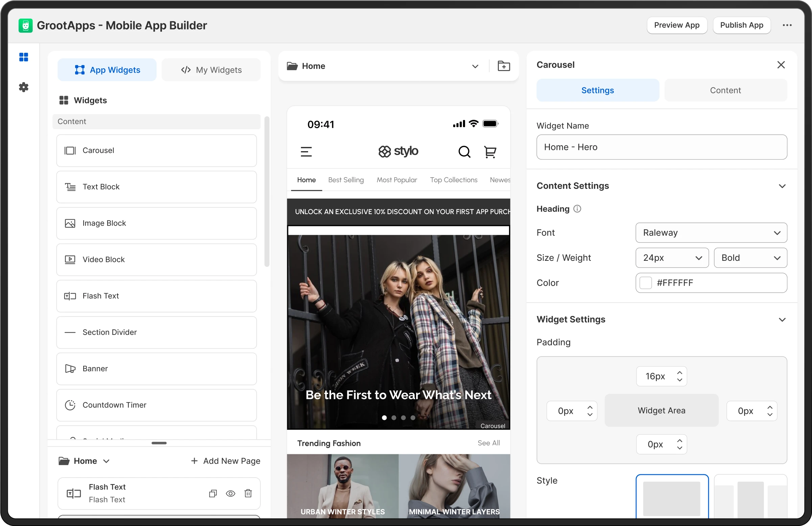This screenshot has height=526, width=812.
Task: Delete the Flash Text layer
Action: pyautogui.click(x=248, y=493)
